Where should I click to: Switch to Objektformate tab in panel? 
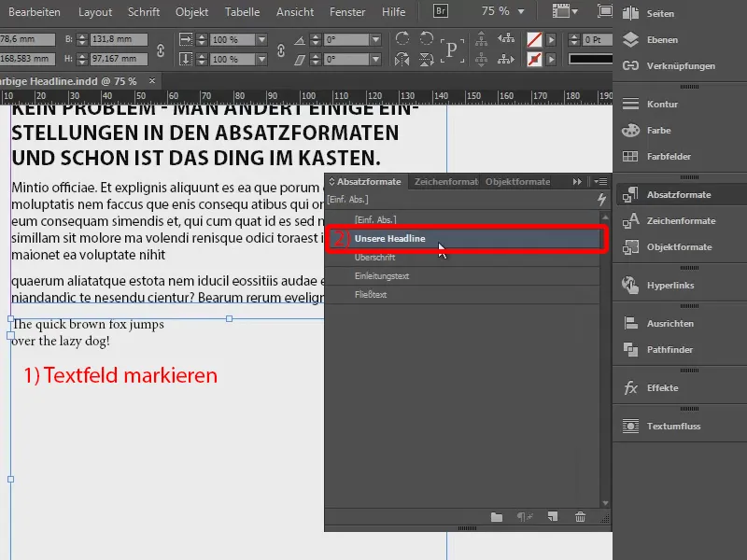coord(518,181)
